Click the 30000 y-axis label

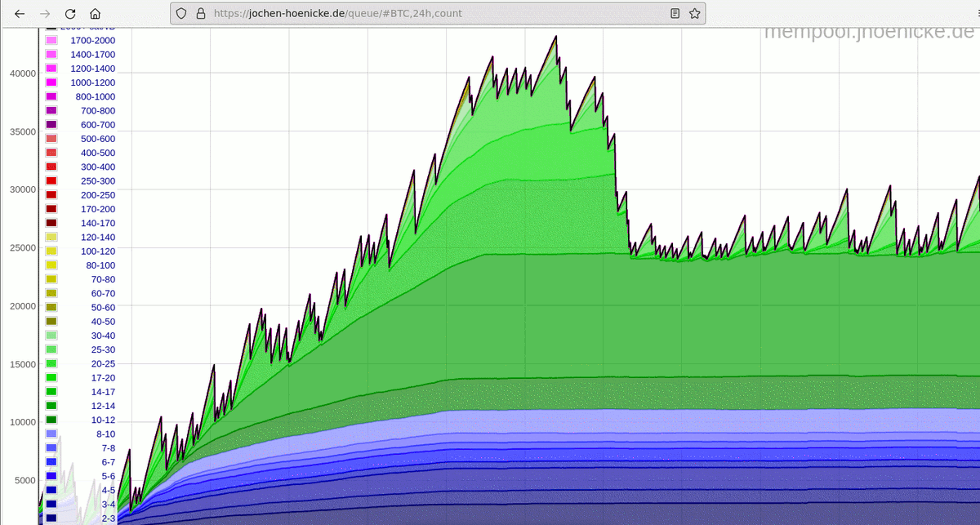[x=23, y=189]
